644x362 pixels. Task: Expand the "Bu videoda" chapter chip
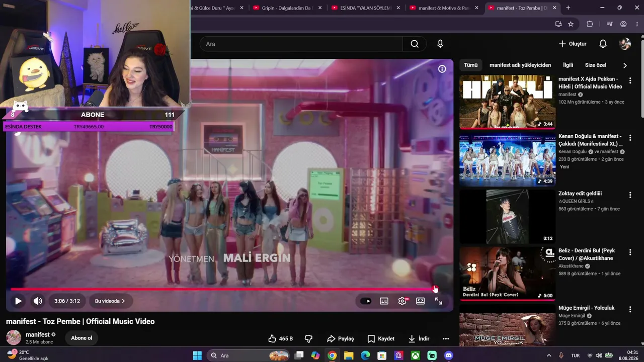point(110,301)
